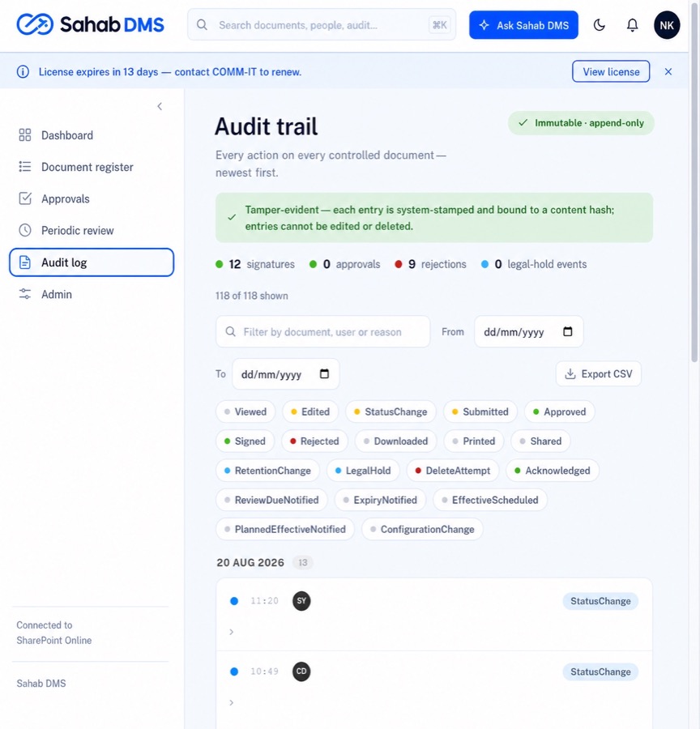
Task: Focus the global search documents field
Action: (322, 24)
